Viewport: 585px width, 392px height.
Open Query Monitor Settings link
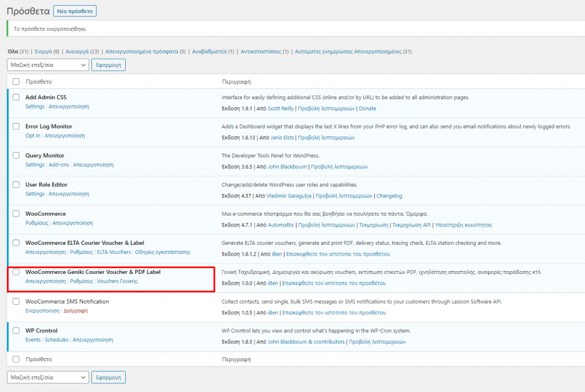coord(35,165)
